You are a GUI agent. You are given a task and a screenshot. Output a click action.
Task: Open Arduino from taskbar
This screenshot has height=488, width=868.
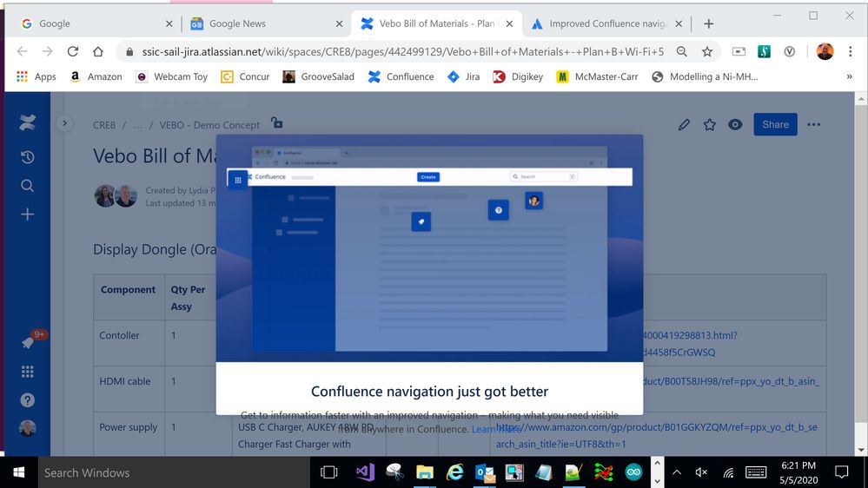point(633,472)
